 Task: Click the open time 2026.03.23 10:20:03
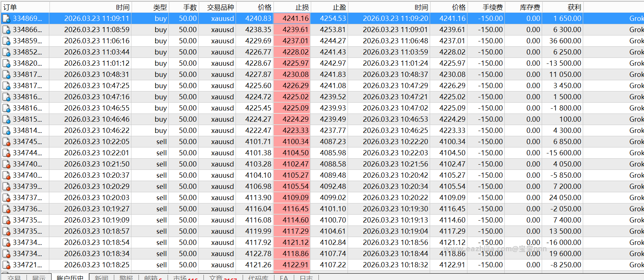[x=97, y=198]
